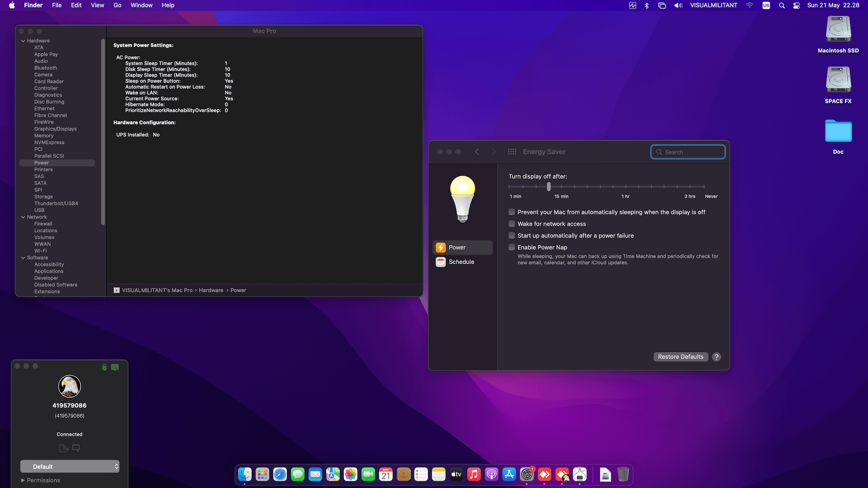Open the Go menu
The width and height of the screenshot is (868, 488).
pyautogui.click(x=118, y=5)
